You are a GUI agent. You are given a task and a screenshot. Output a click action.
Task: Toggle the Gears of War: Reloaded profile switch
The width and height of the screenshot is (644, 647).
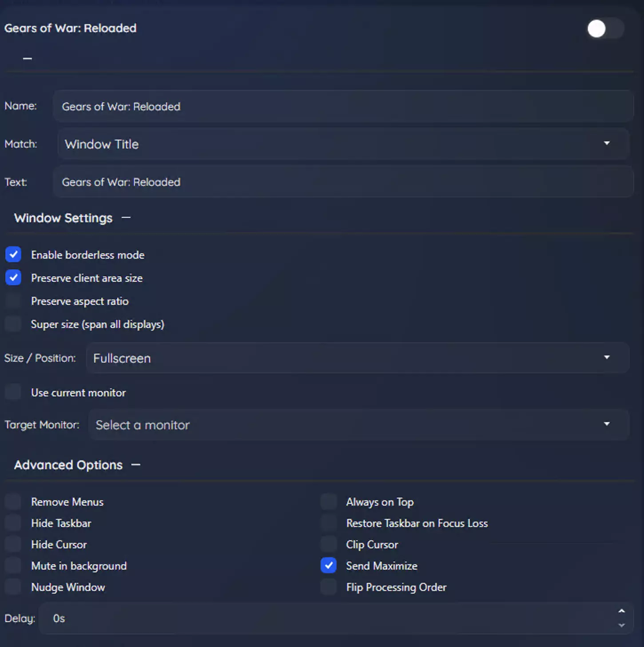pos(605,29)
